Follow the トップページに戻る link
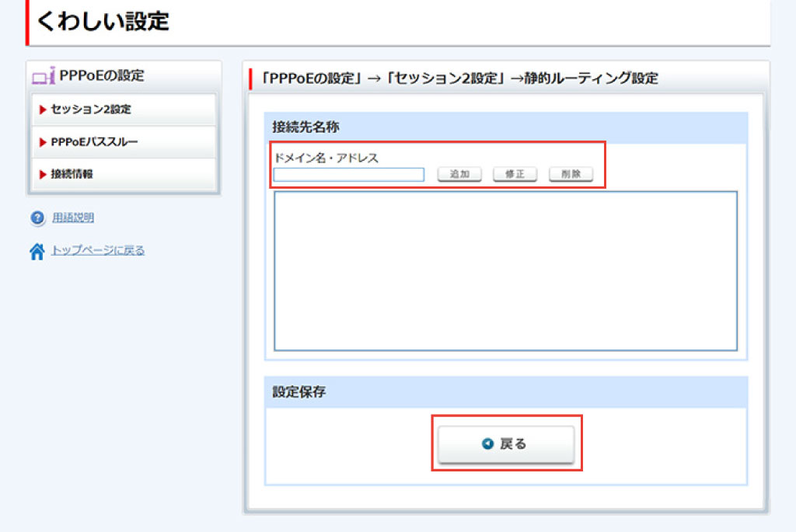The image size is (796, 532). coord(97,251)
